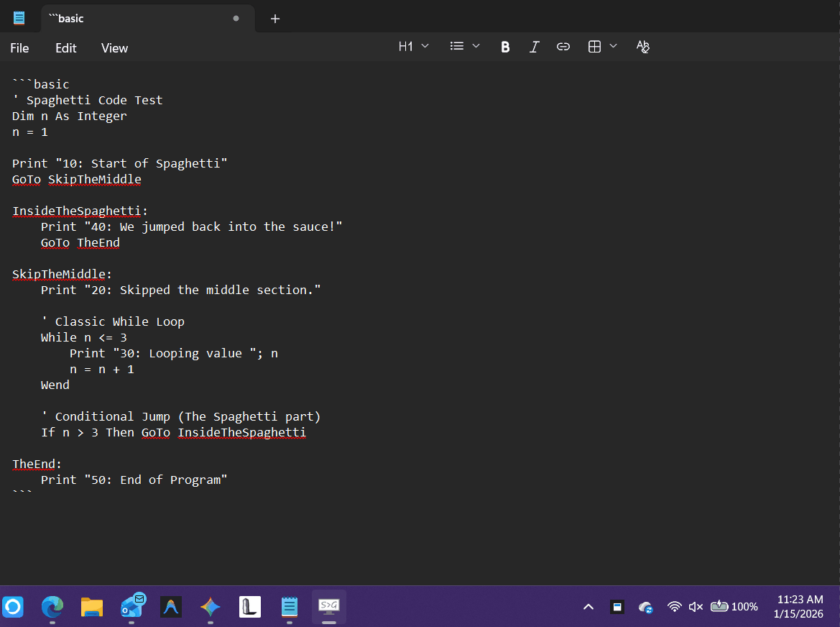Click the 'GoTo SkipTheMiddle' line in the editor
840x627 pixels.
pos(77,180)
